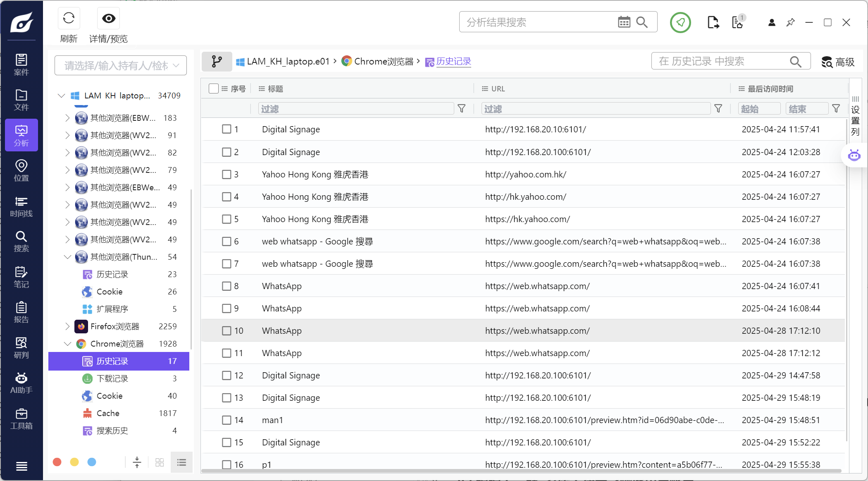Viewport: 868px width, 481px height.
Task: Select Chrome download records tree item
Action: click(x=112, y=378)
